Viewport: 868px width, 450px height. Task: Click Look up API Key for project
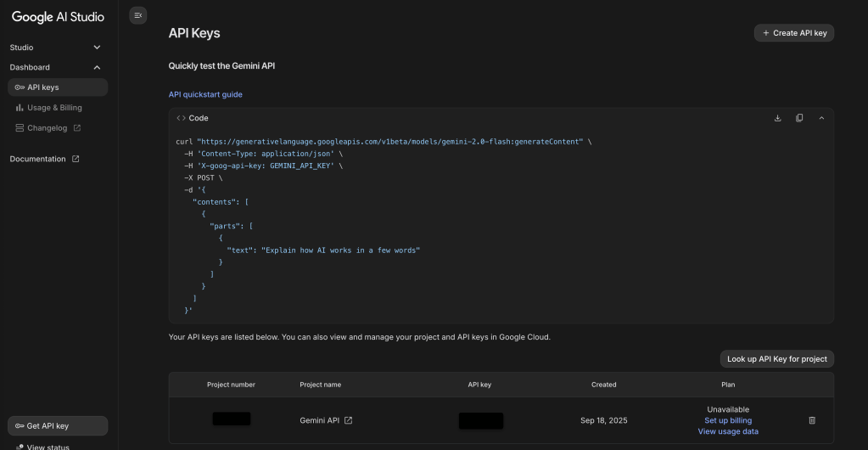(776, 359)
